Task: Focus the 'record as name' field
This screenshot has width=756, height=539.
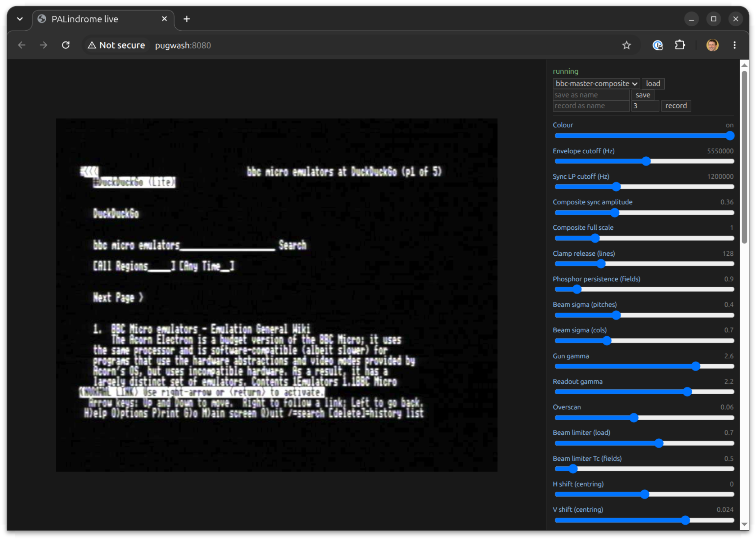Action: [x=591, y=106]
